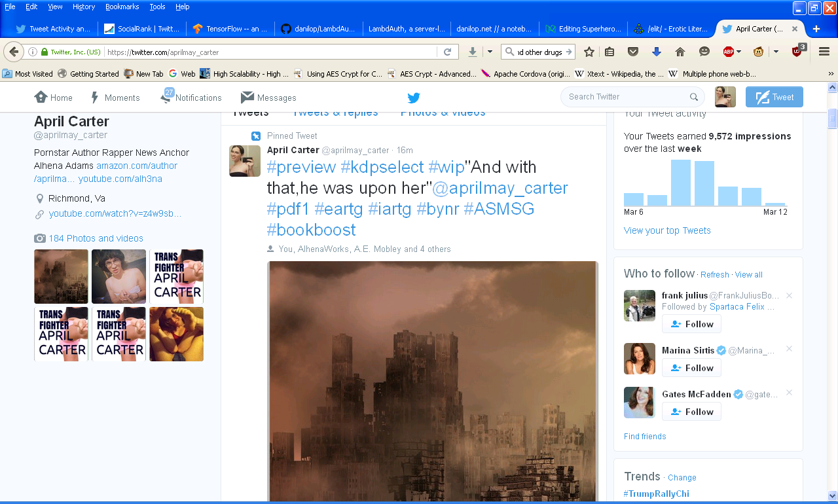Expand the Greasemonkey dropdown arrow
Image resolution: width=838 pixels, height=504 pixels.
pyautogui.click(x=776, y=52)
